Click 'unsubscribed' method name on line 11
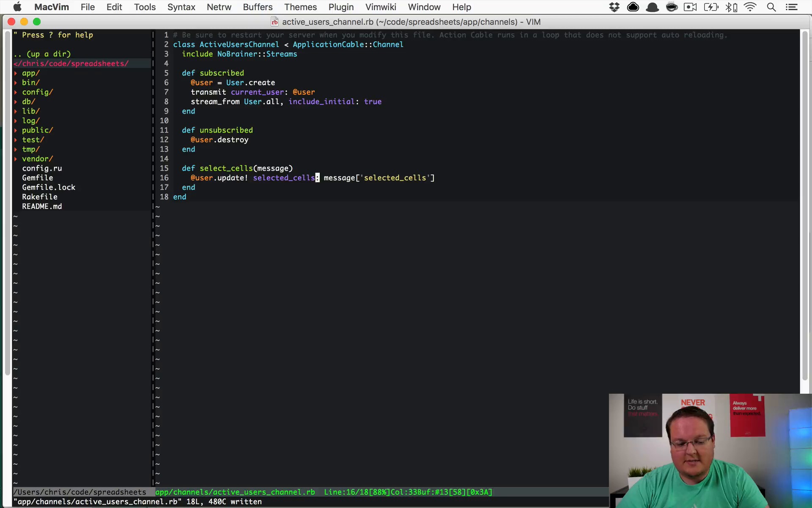812x508 pixels. pos(226,130)
